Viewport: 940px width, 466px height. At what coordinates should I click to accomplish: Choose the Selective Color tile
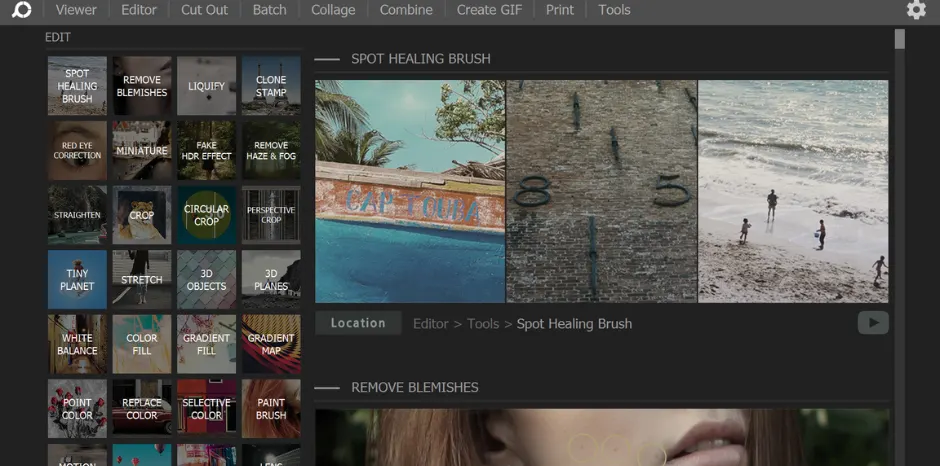[x=206, y=408]
